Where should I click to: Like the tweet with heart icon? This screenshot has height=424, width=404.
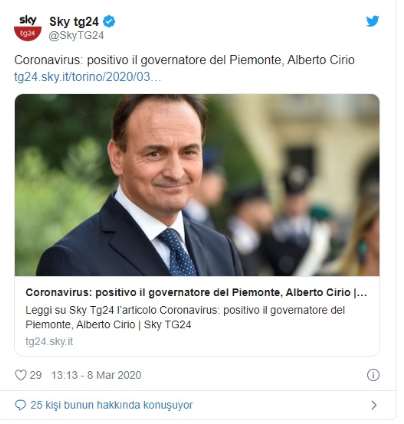(20, 375)
